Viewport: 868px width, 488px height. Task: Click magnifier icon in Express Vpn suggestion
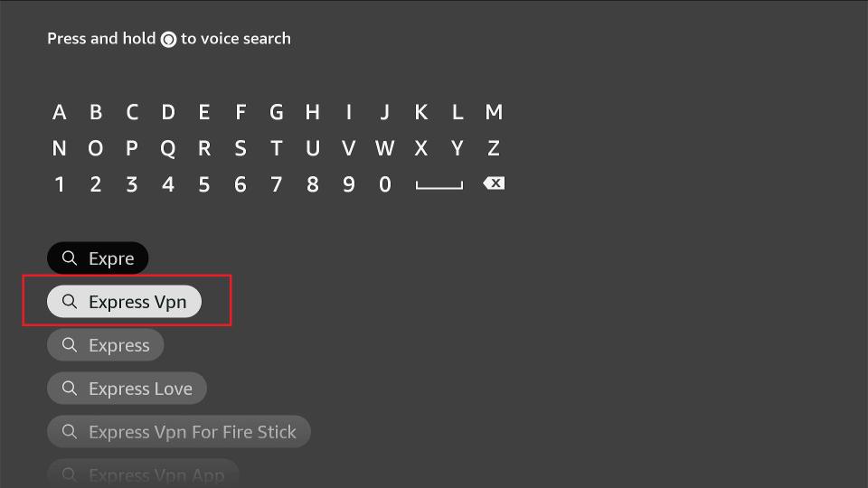tap(70, 302)
